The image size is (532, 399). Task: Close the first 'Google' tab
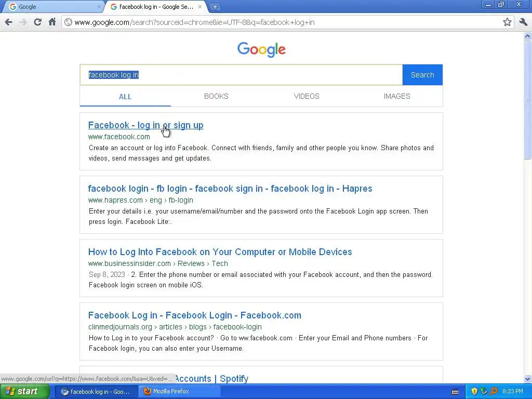(99, 6)
